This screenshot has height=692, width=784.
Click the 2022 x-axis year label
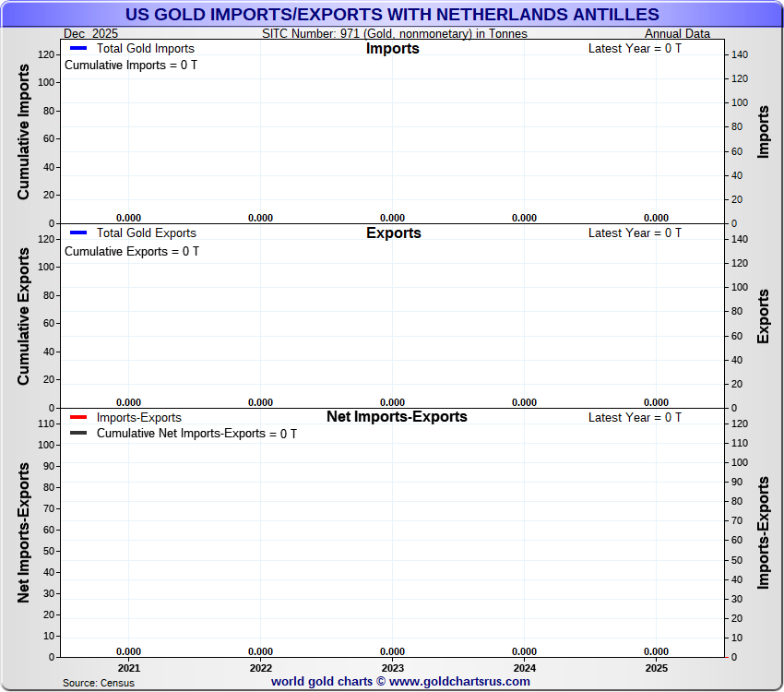[261, 668]
